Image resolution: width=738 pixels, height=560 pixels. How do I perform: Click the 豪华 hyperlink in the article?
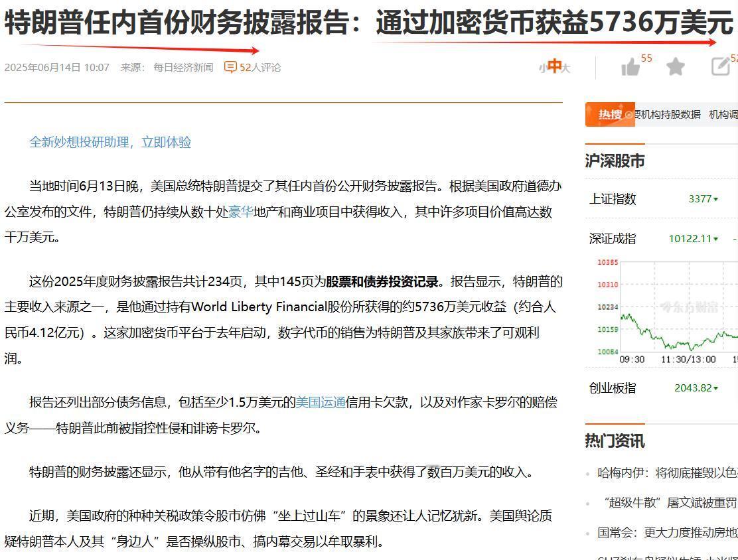pos(241,212)
